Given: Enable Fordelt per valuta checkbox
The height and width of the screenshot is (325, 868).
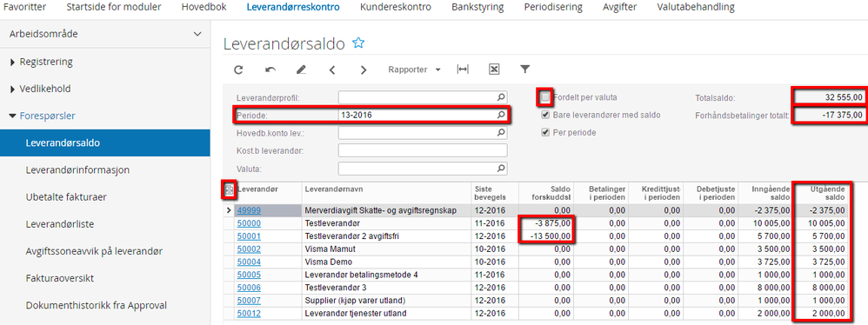Looking at the screenshot, I should click(x=546, y=98).
